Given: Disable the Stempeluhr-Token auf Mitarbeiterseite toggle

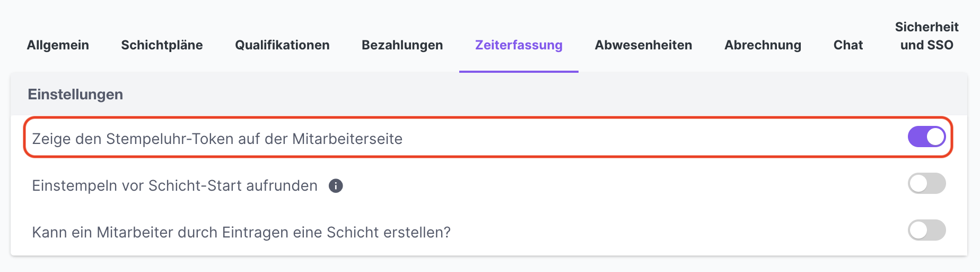Looking at the screenshot, I should [x=926, y=137].
